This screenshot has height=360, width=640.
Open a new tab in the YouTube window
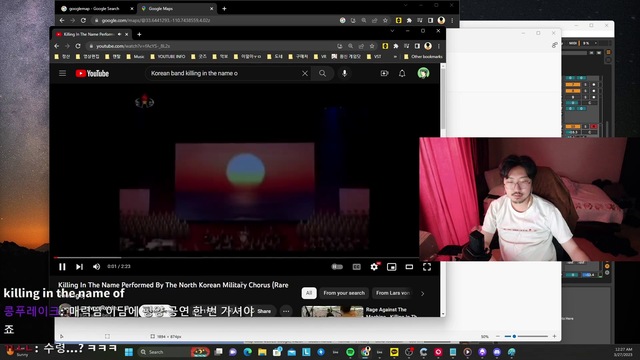[x=139, y=34]
